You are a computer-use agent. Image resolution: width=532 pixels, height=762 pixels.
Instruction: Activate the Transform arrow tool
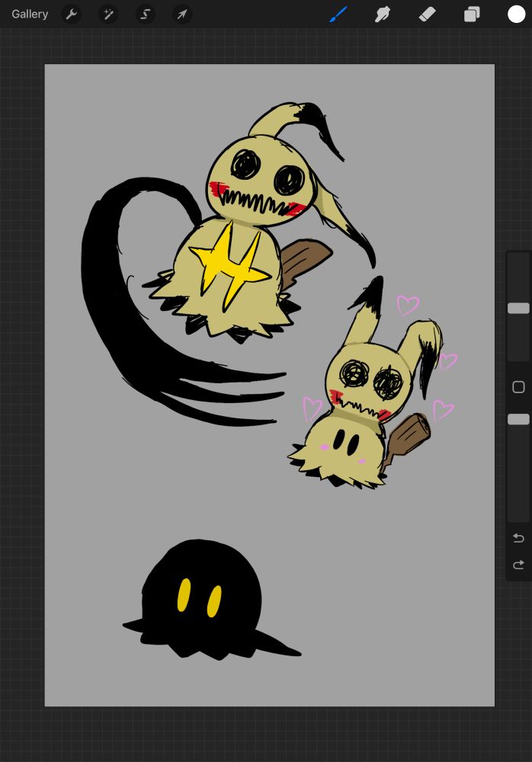click(182, 14)
